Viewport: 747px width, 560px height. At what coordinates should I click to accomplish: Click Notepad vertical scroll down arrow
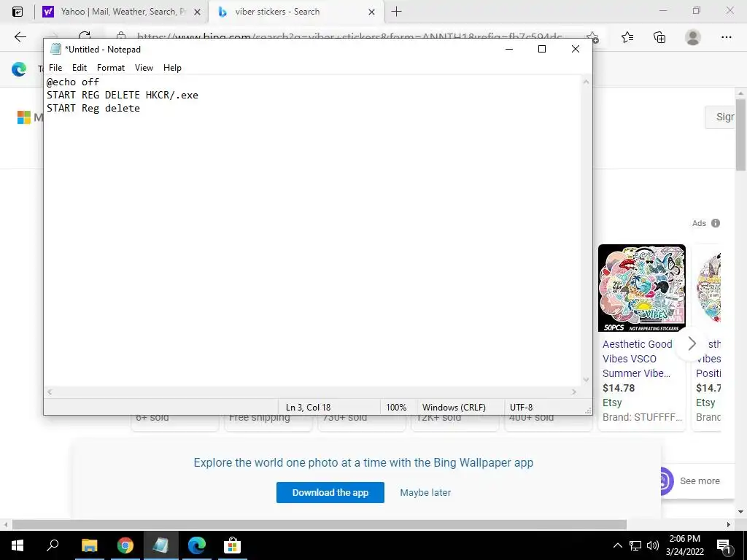coord(586,380)
